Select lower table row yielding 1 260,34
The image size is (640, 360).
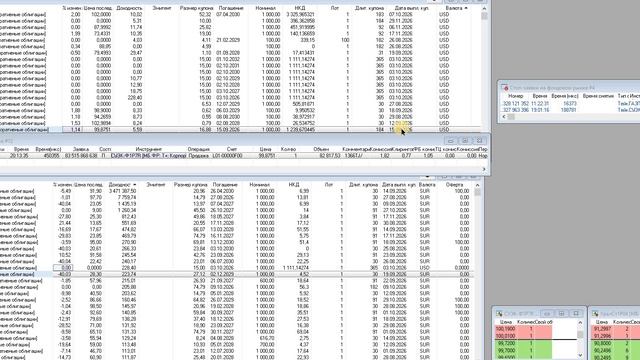coord(237,210)
